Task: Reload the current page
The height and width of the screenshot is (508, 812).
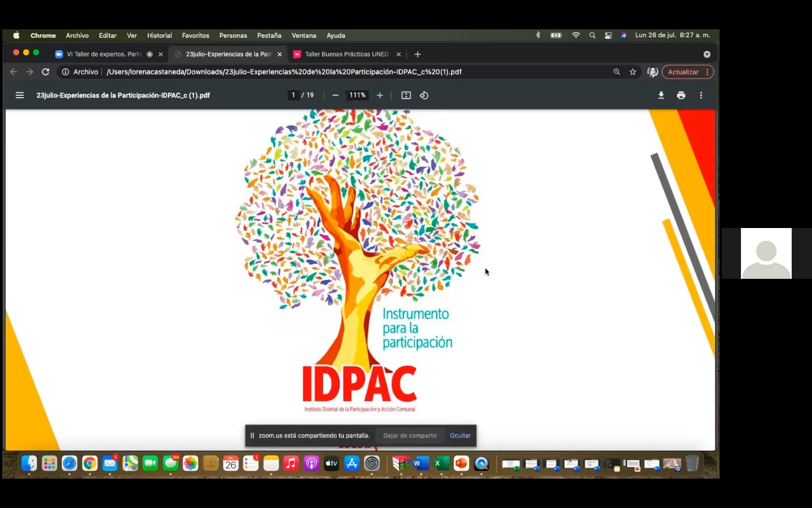Action: tap(46, 72)
